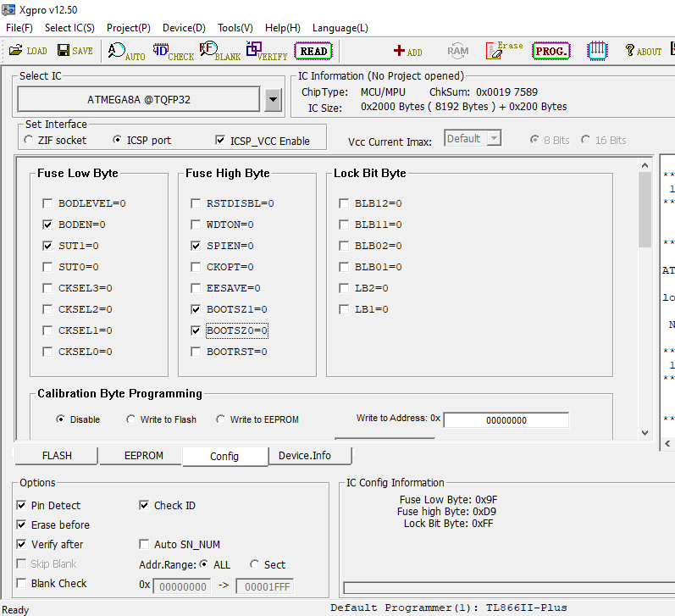Click the Write to Address input field
Viewport: 675px width, 616px height.
[506, 420]
